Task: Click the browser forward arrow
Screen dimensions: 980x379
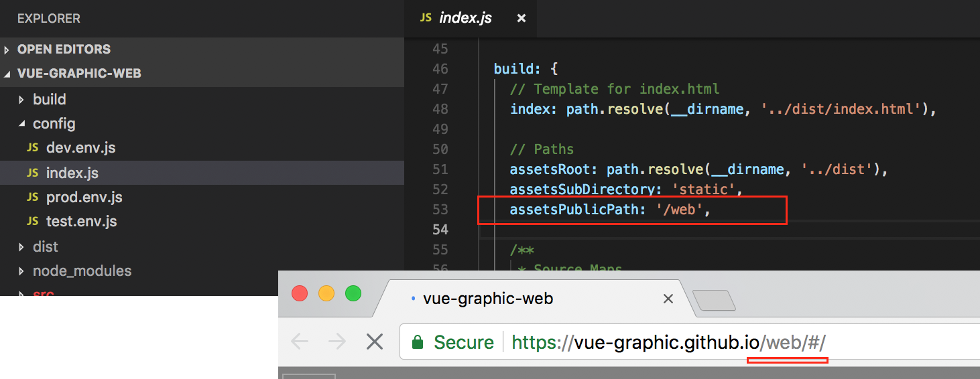Action: click(336, 342)
